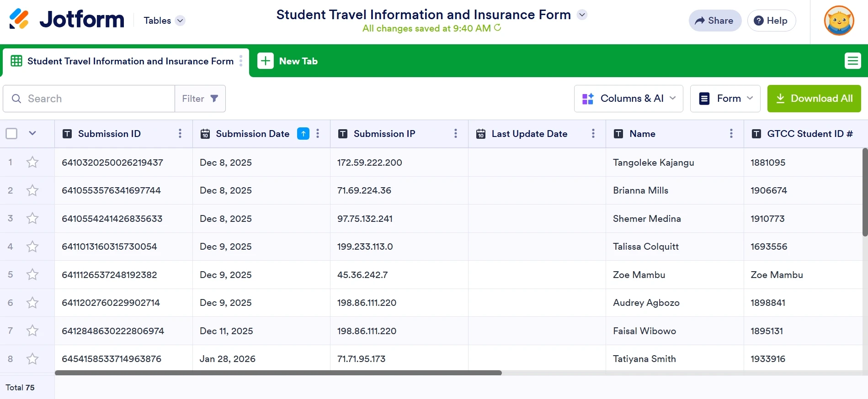
Task: Star the Audrey Agbozo row
Action: click(32, 303)
